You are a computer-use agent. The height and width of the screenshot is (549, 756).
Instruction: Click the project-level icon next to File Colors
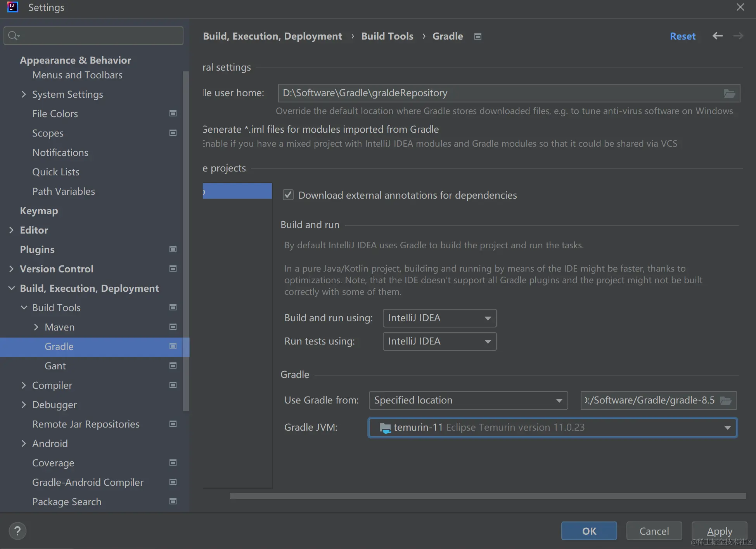tap(173, 113)
